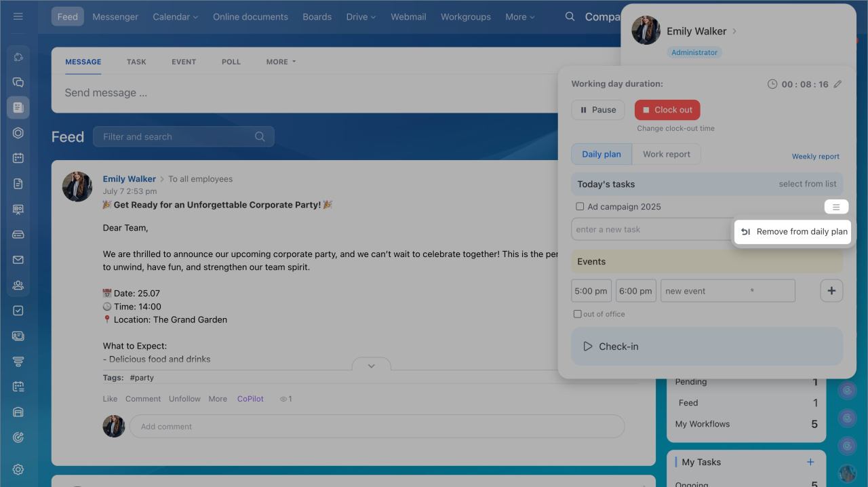Screen dimensions: 868x487
Task: Click the plus icon beside My Tasks
Action: [810, 462]
